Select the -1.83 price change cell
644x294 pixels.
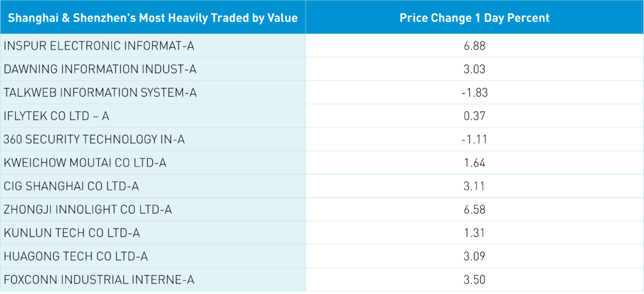coord(475,92)
